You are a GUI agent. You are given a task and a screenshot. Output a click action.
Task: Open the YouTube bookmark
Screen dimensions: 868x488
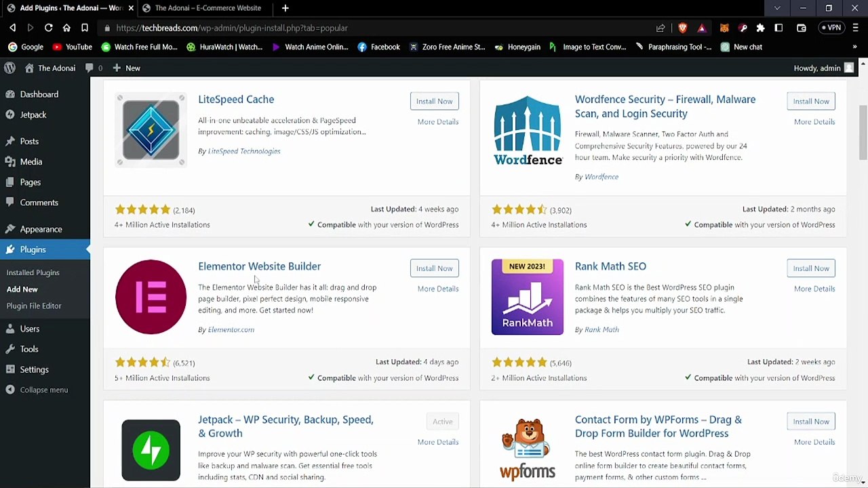coord(72,47)
